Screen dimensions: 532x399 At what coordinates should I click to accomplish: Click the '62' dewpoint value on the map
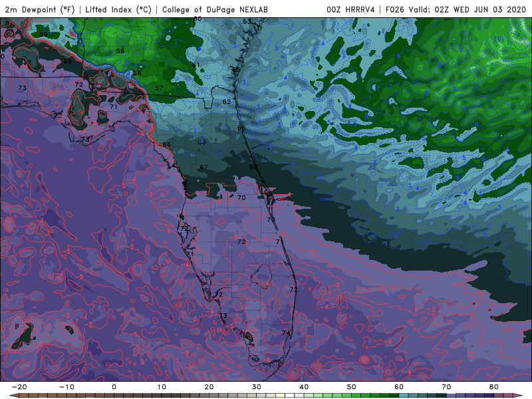(227, 102)
